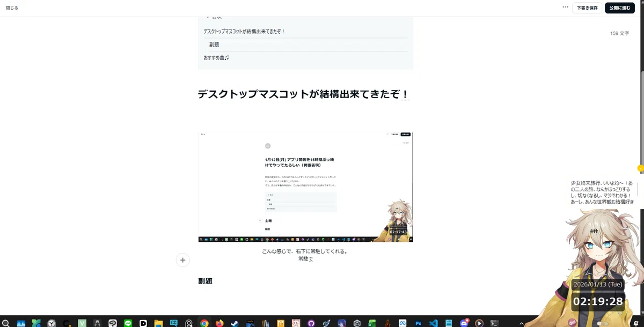Image resolution: width=644 pixels, height=327 pixels.
Task: Click the mascot date 2026/01/13 (Tue)
Action: (597, 285)
